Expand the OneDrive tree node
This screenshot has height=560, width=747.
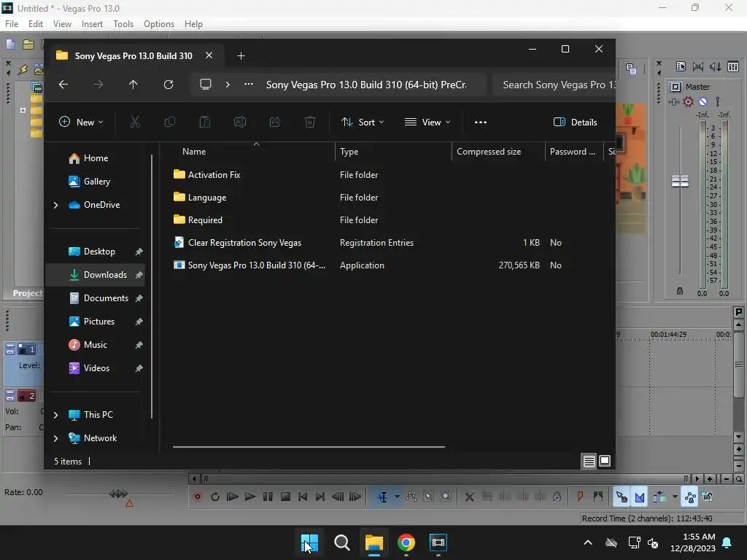click(x=55, y=205)
